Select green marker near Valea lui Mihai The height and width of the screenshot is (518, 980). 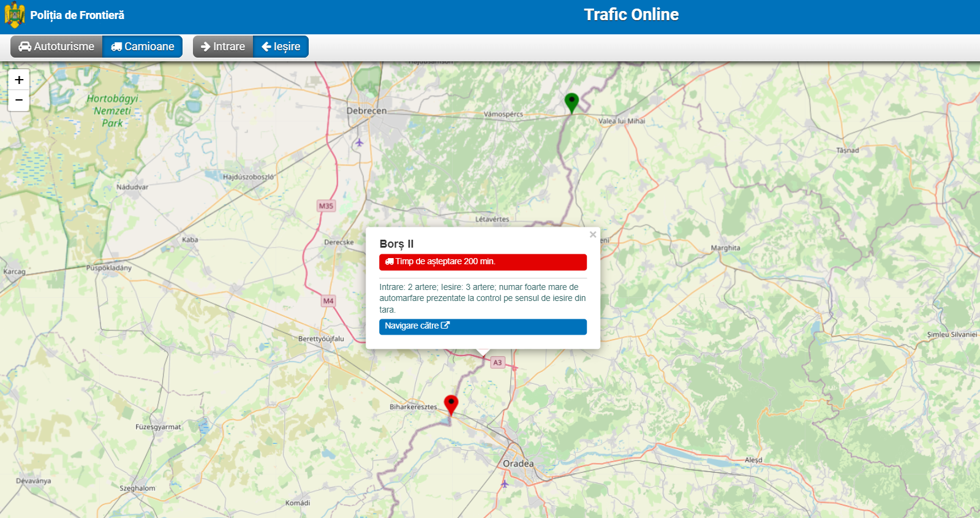[571, 102]
